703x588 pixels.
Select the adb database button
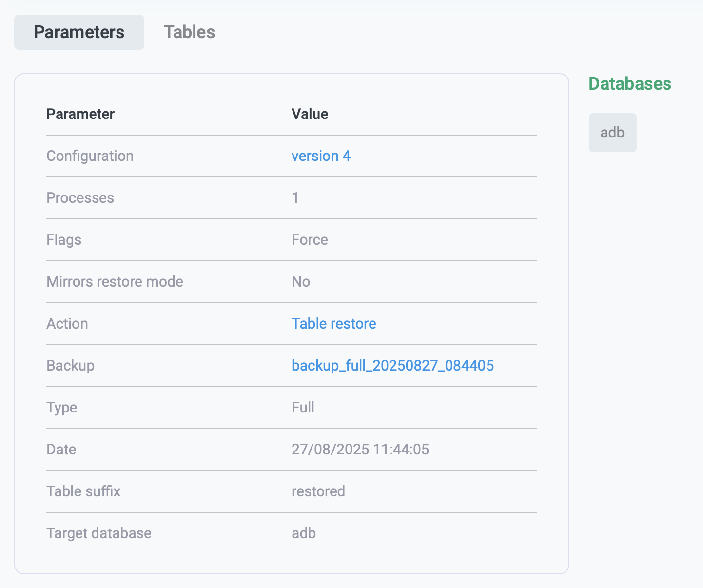click(612, 132)
